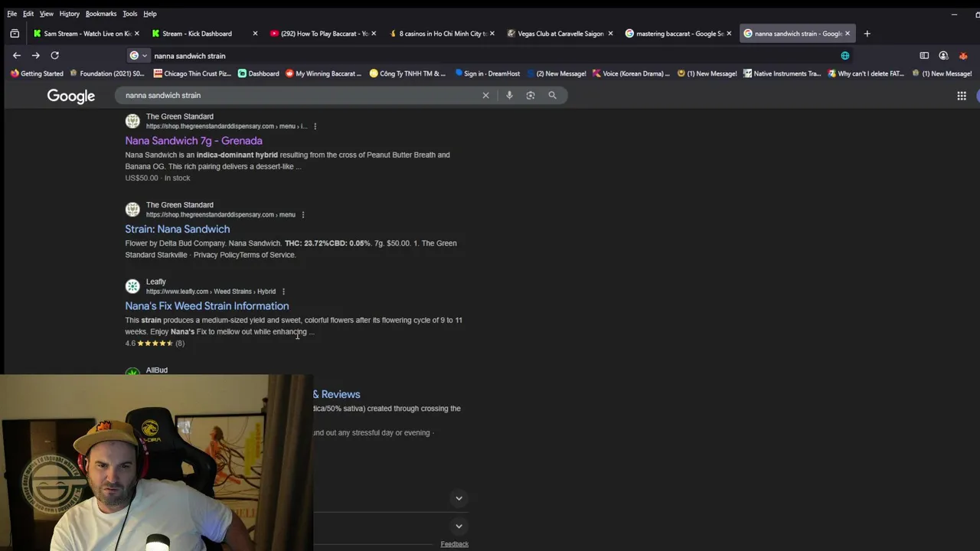Open the Help menu
980x551 pixels.
tap(150, 14)
